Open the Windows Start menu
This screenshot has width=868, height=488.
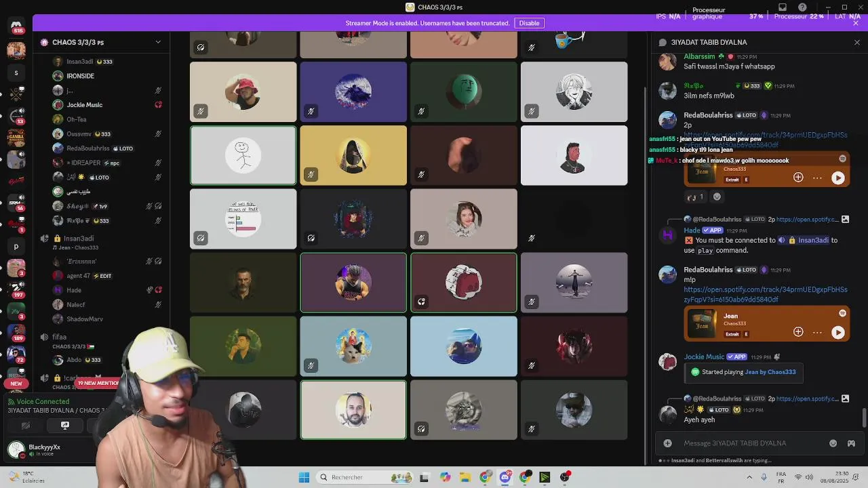click(304, 477)
